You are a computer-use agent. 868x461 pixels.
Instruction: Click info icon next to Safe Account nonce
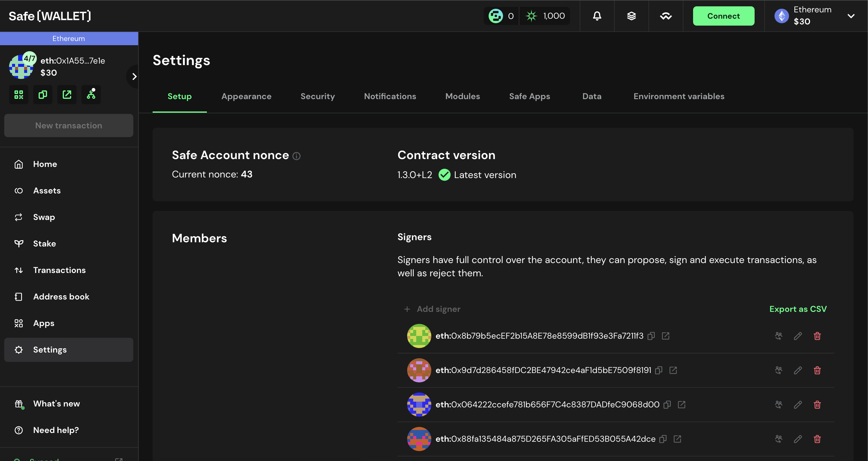296,156
